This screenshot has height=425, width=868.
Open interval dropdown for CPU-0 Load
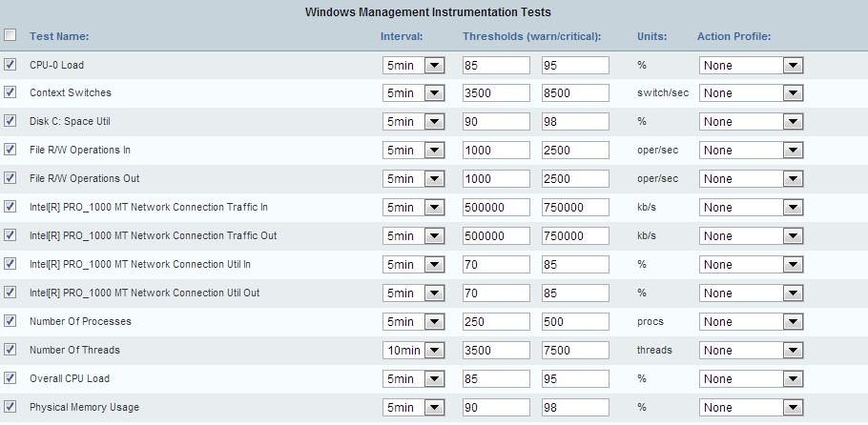(x=414, y=66)
